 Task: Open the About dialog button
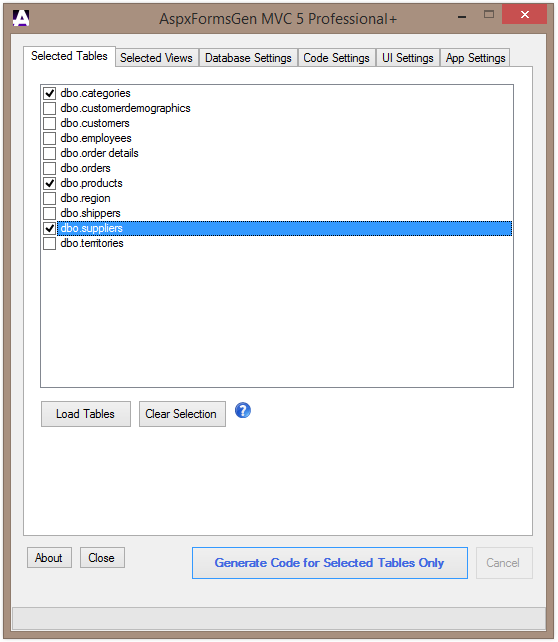point(49,558)
